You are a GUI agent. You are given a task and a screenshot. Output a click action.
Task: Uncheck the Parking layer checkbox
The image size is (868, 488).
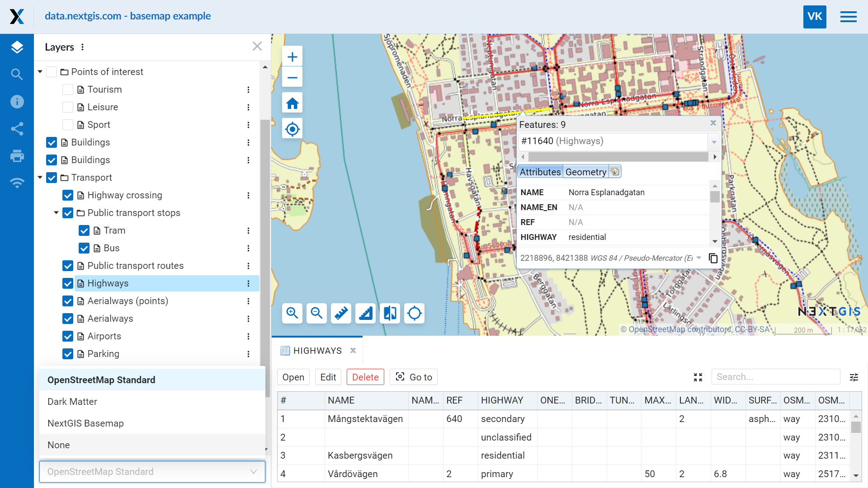[68, 354]
